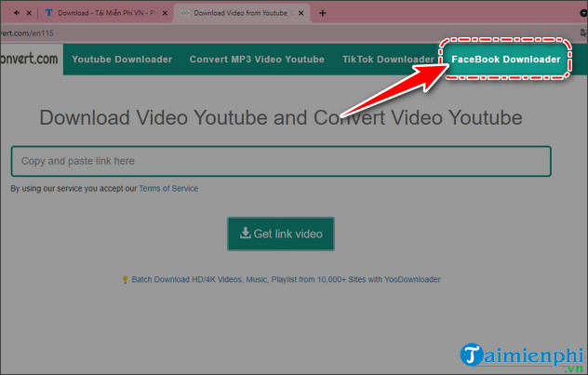This screenshot has width=588, height=375.
Task: Focus the 'Copy and paste link here' field
Action: (281, 161)
